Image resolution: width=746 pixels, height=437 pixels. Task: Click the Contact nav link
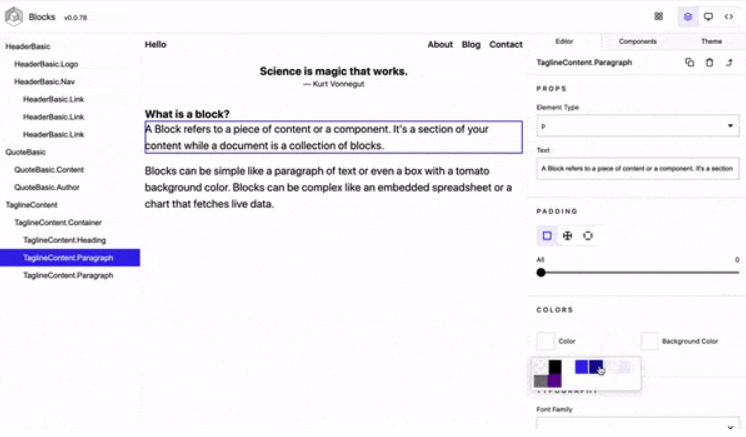tap(506, 44)
